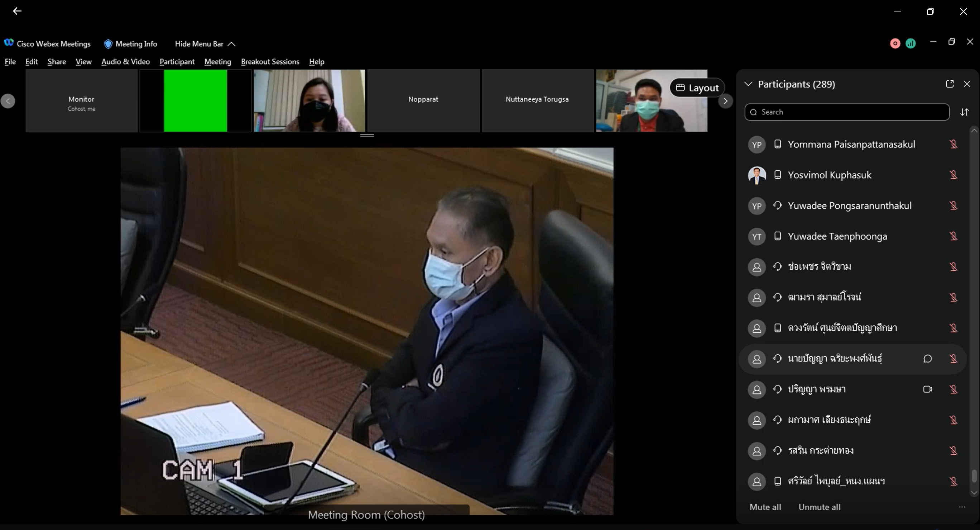Unmute Yuwadee Taenphoonga's microphone

coord(953,236)
